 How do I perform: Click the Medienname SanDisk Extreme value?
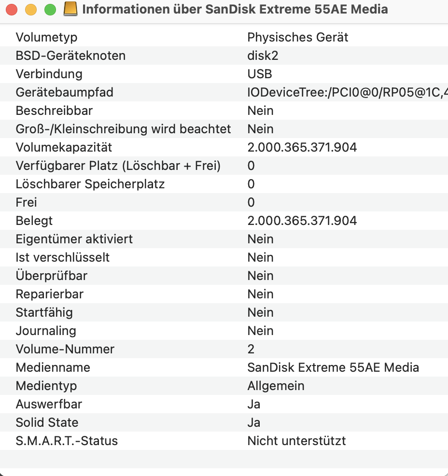[333, 367]
